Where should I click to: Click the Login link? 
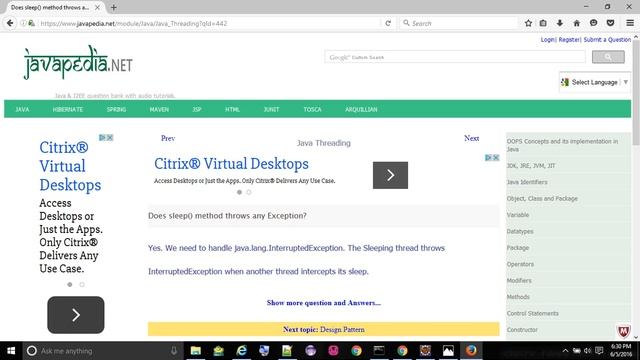coord(547,40)
